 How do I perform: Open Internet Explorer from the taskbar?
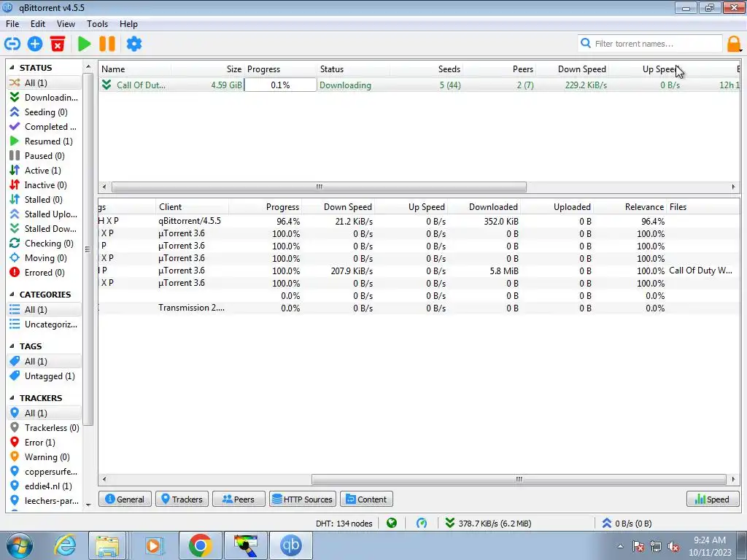65,545
